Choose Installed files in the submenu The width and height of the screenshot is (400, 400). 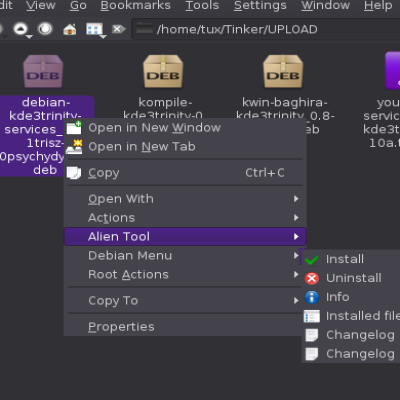pos(351,316)
